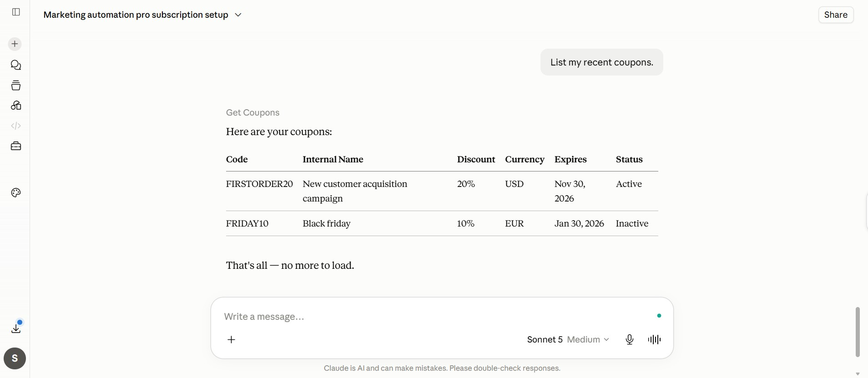Open the user profile avatar S
868x378 pixels.
[x=15, y=358]
